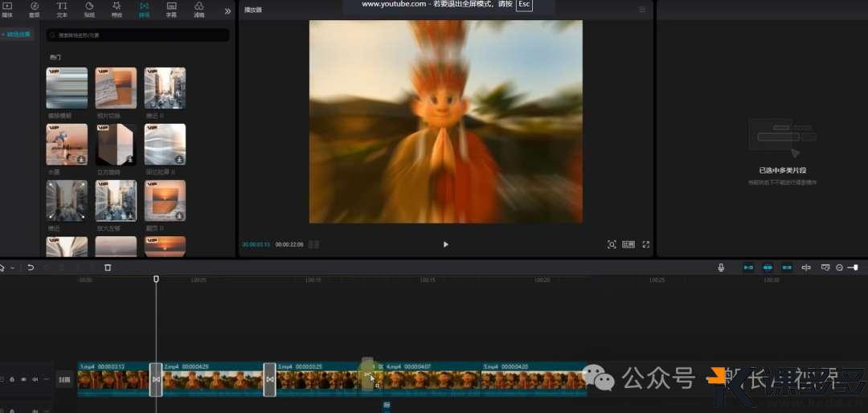Choose the 相片切换 transition thumbnail
Image resolution: width=868 pixels, height=413 pixels.
116,88
